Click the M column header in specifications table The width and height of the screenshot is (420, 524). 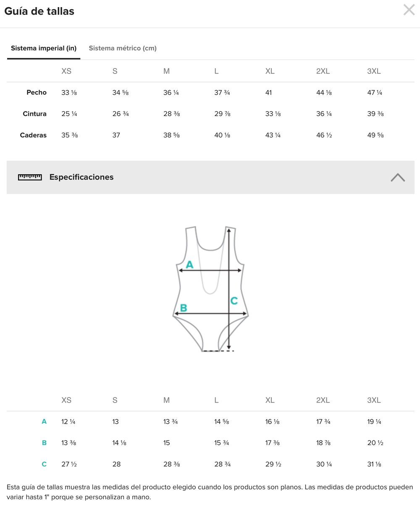(x=167, y=400)
